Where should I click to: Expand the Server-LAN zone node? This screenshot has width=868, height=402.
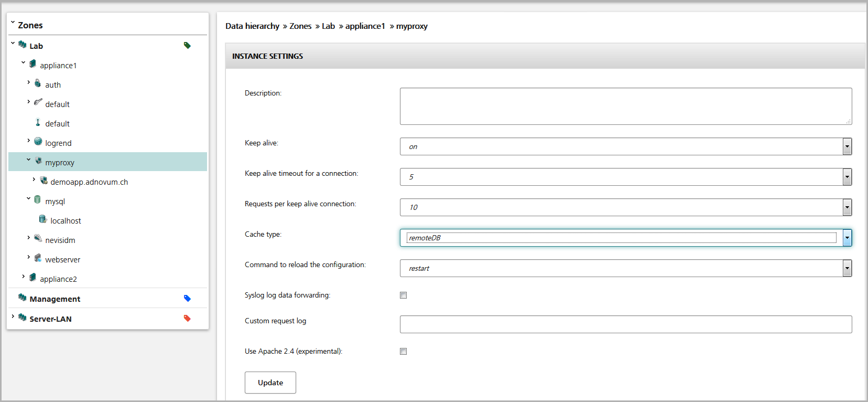point(13,316)
